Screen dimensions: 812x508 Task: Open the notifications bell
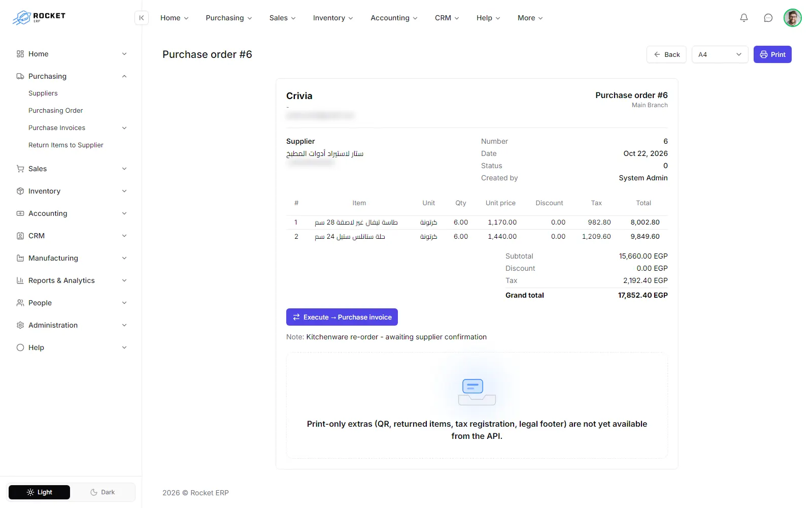(x=744, y=18)
